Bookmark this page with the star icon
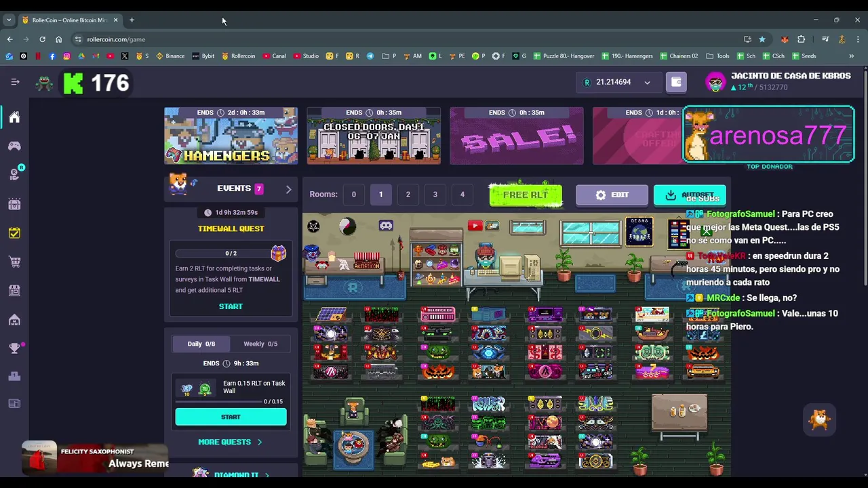This screenshot has width=868, height=488. (x=762, y=39)
